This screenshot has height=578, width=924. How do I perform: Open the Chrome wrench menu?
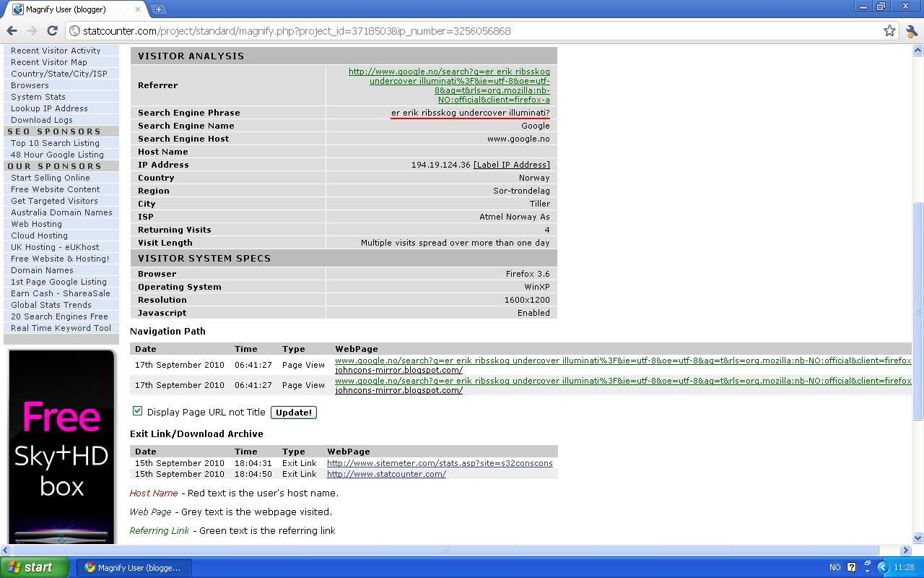tap(912, 30)
